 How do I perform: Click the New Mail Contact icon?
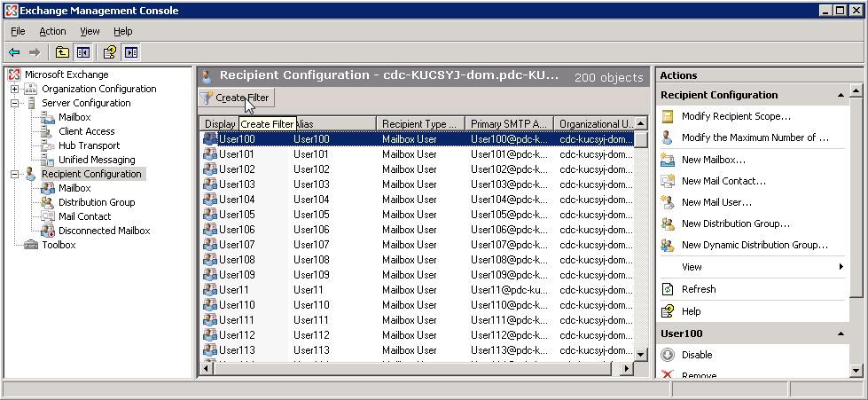point(669,181)
